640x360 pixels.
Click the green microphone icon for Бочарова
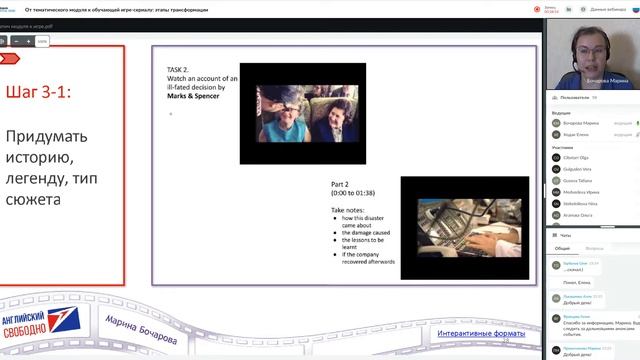638,123
